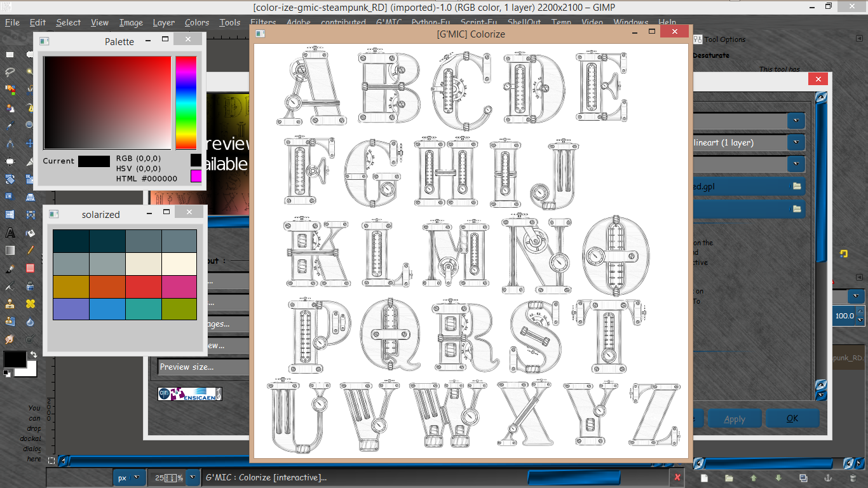Click the lower layer down arrow icon
The image size is (868, 488).
(x=778, y=478)
